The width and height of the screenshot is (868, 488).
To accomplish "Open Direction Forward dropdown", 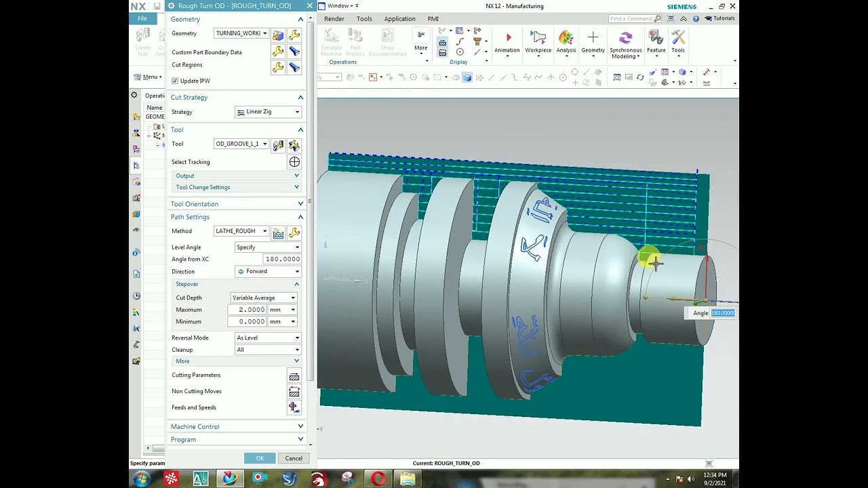I will point(268,271).
